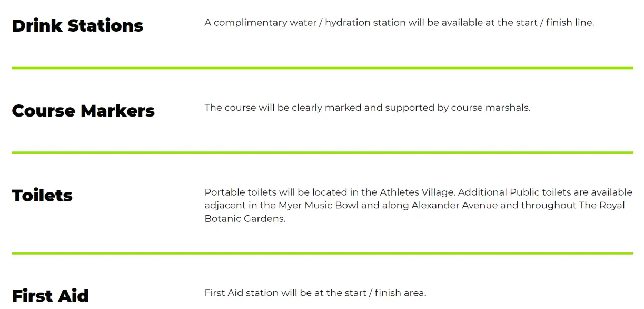Select the Course Markers heading

(83, 110)
